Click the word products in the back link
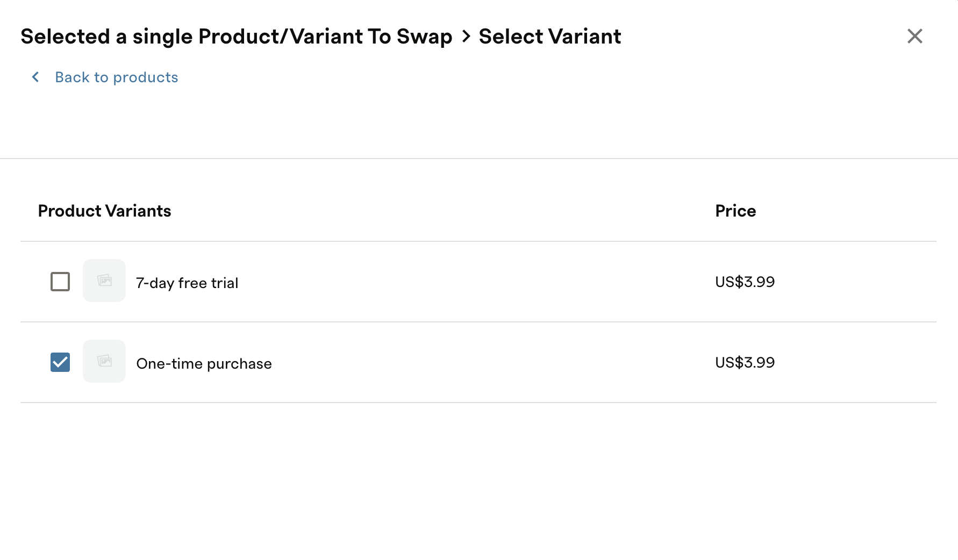This screenshot has width=958, height=560. tap(146, 78)
